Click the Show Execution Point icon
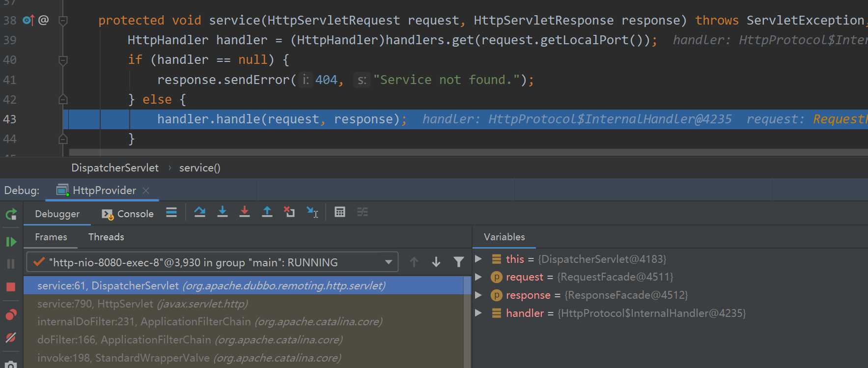This screenshot has width=868, height=368. 171,213
